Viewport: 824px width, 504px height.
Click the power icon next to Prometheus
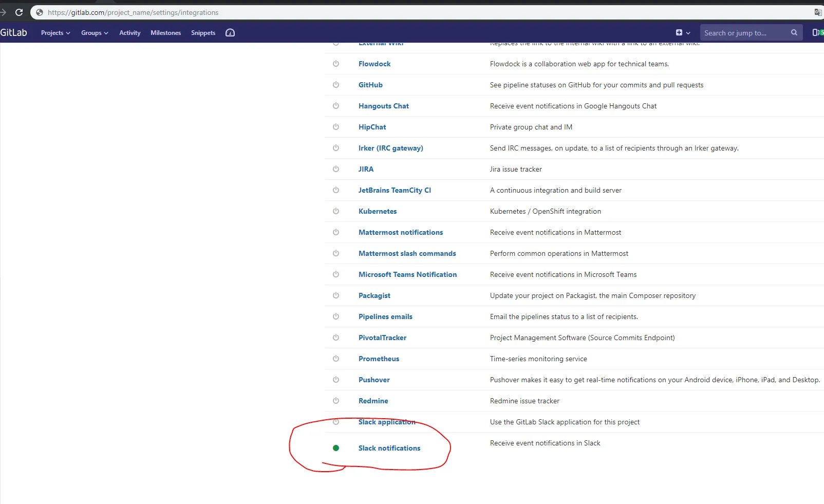coord(336,359)
